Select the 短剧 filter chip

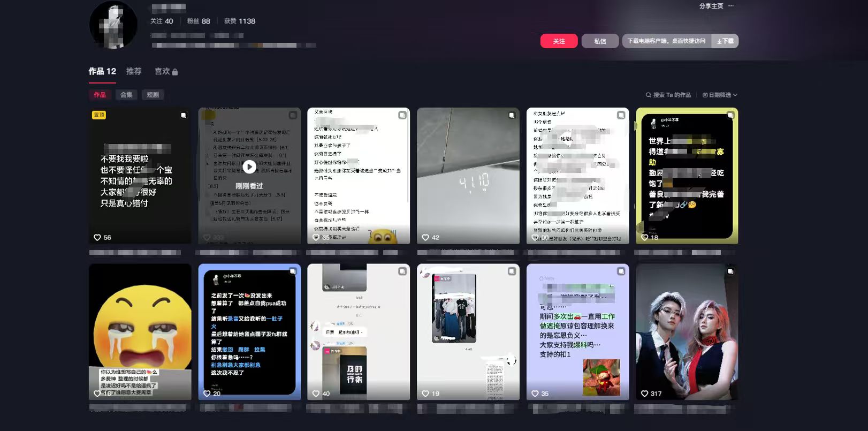[153, 95]
